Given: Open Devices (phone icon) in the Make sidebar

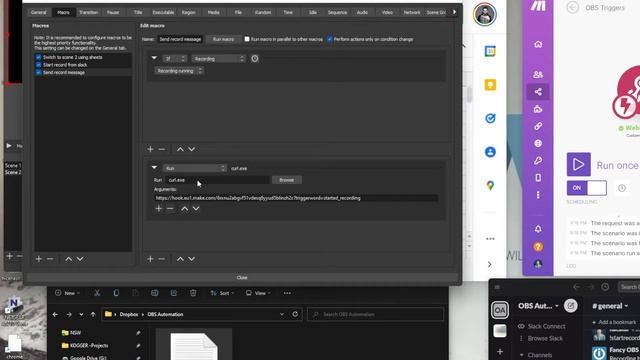Looking at the screenshot, I should (x=538, y=178).
